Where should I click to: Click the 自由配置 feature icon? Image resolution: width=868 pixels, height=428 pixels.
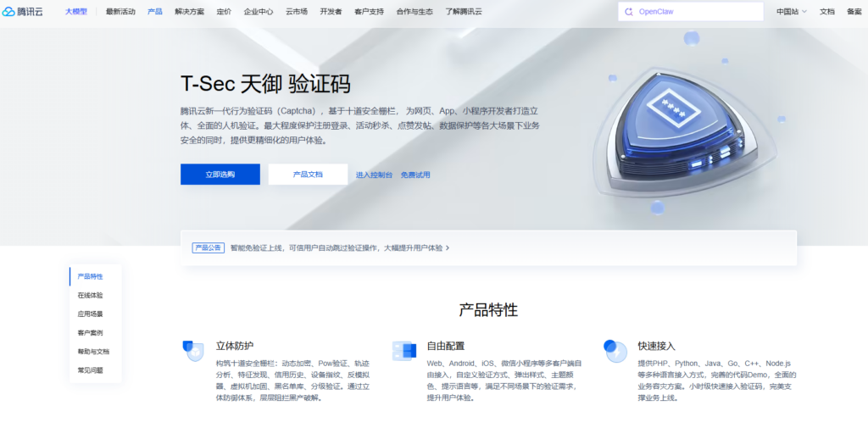[x=403, y=351]
